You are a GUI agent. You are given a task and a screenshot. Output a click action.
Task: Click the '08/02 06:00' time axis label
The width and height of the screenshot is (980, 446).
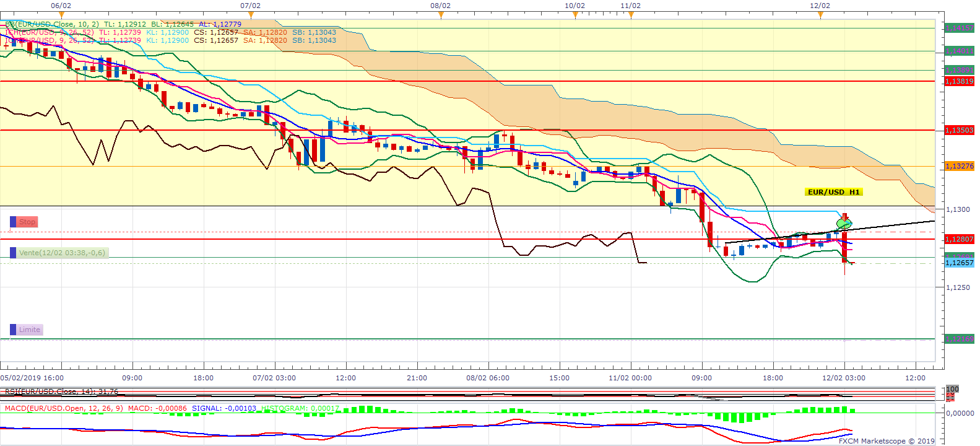(x=488, y=378)
